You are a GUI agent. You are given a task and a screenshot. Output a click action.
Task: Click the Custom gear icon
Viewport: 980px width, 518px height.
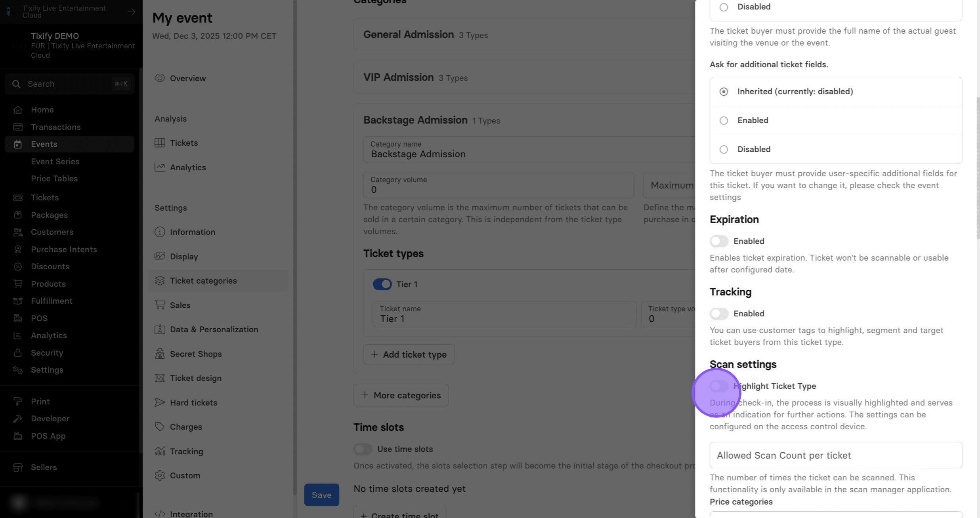(160, 476)
